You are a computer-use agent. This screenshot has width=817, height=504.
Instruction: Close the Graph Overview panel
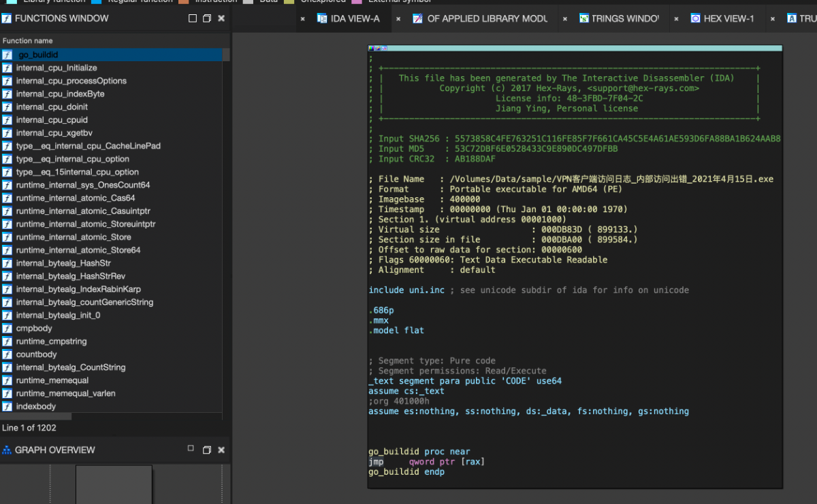pyautogui.click(x=221, y=450)
